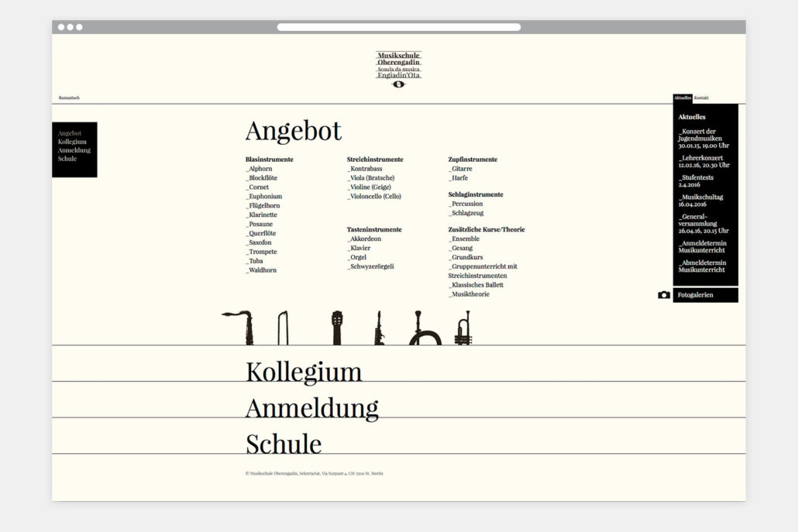Open the Schlagzeug instrument link
Screen dimensions: 798x532
coord(466,213)
